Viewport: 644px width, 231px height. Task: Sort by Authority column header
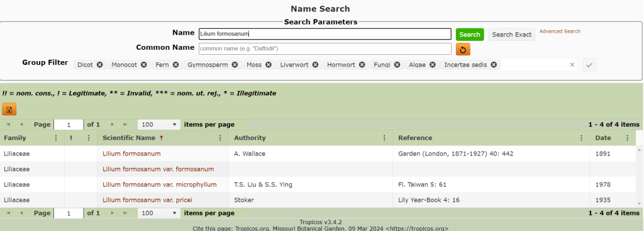point(250,138)
